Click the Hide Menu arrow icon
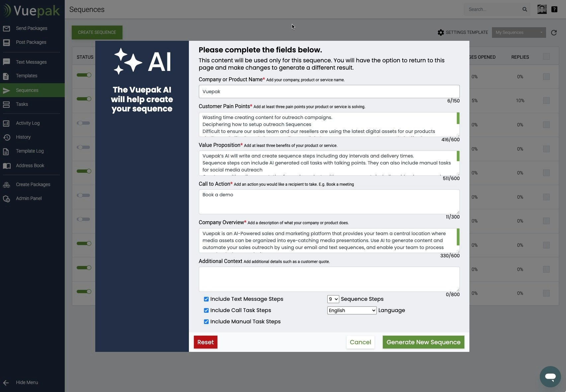This screenshot has height=392, width=566. point(6,383)
